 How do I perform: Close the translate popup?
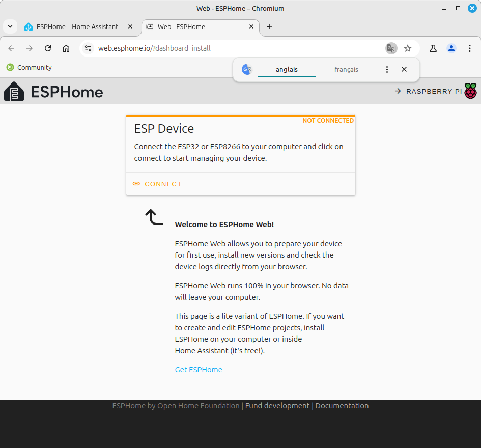point(404,69)
